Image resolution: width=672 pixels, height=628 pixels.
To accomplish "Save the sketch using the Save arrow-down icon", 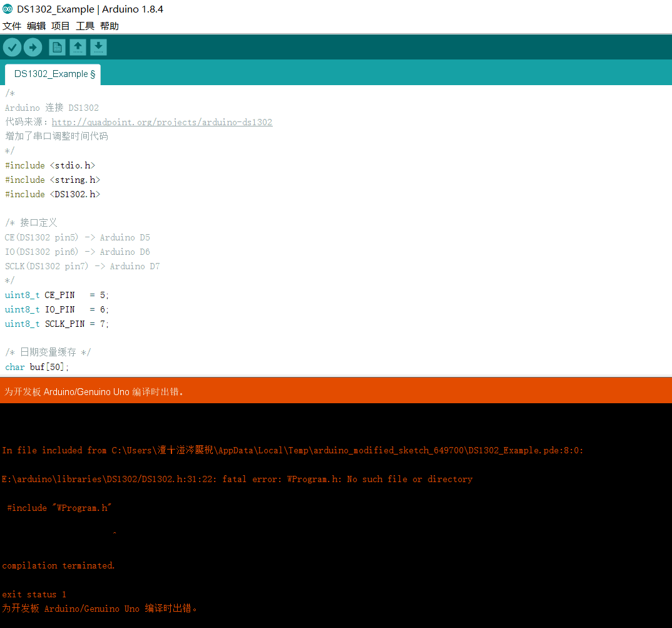I will 98,47.
